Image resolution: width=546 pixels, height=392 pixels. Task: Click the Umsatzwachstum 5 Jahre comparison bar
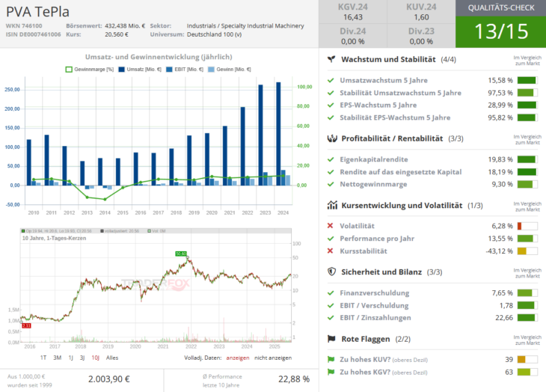pyautogui.click(x=527, y=80)
